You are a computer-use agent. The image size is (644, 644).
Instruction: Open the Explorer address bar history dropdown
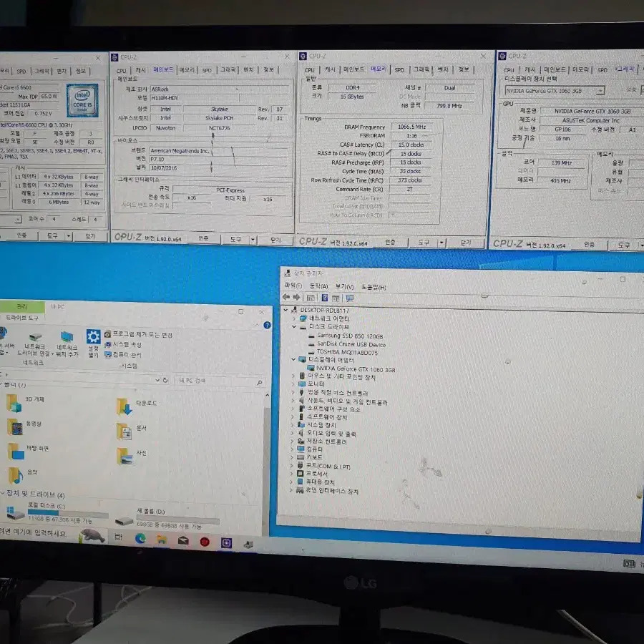click(x=157, y=380)
